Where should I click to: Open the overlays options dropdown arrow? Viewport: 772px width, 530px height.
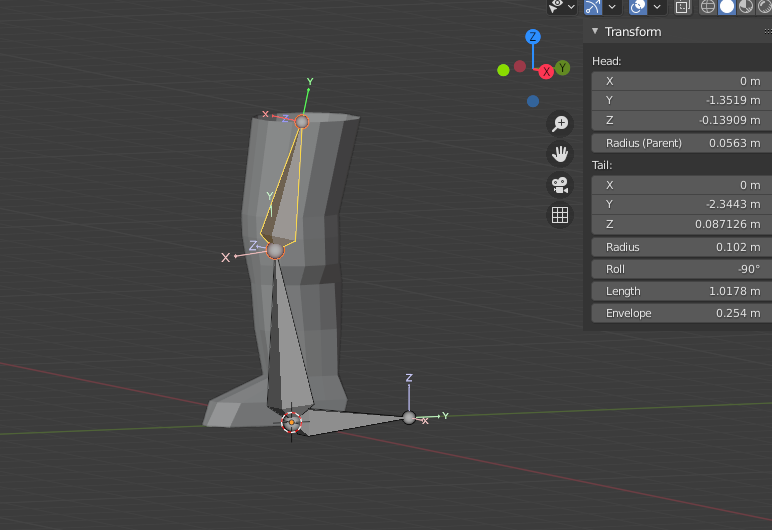coord(657,6)
